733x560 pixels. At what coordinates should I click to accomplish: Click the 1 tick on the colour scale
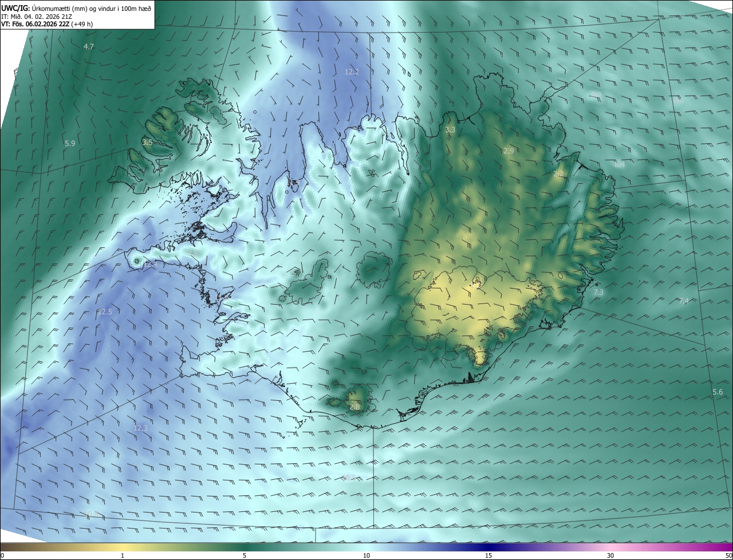point(123,555)
